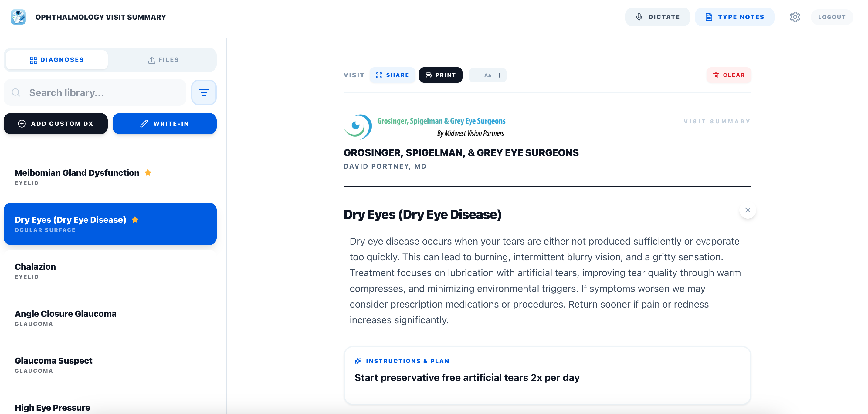Open Type Notes with the document icon
Screen dimensions: 868x414
click(710, 17)
